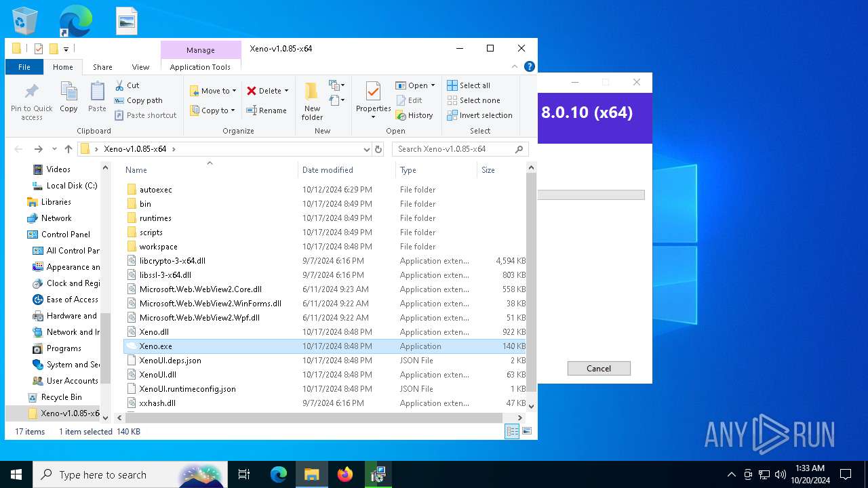Click the red Delete icon
Image resolution: width=868 pixels, height=488 pixels.
(252, 91)
